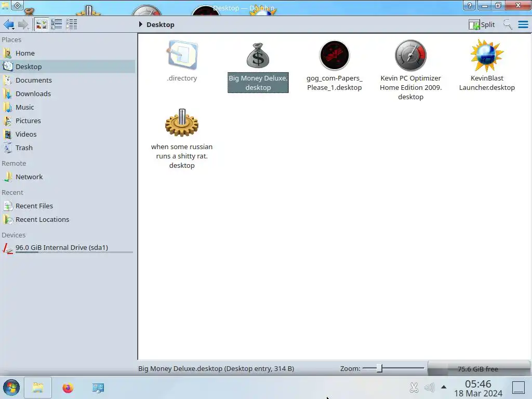Open Network under Remote
The width and height of the screenshot is (532, 399).
[68, 177]
